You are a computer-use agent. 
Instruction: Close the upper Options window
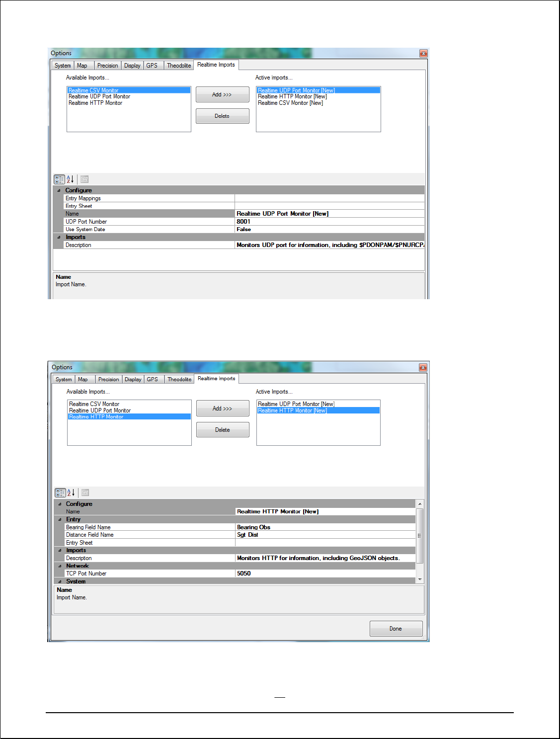[x=423, y=53]
